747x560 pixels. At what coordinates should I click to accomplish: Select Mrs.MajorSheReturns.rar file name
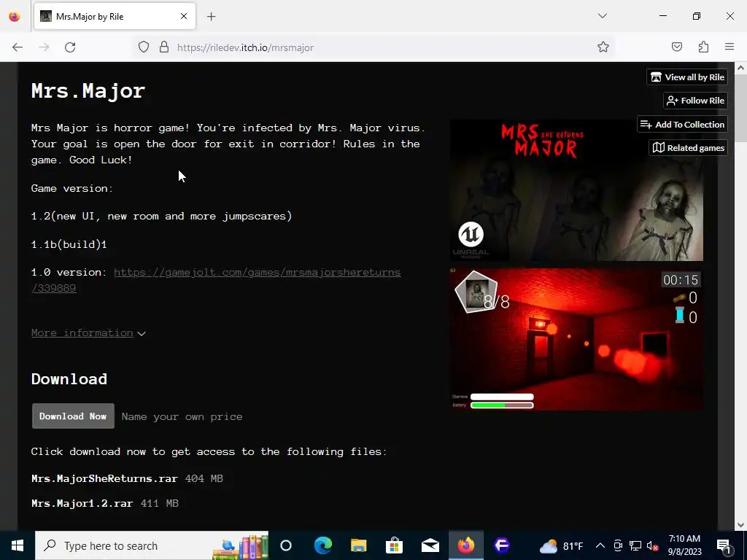[x=104, y=478]
